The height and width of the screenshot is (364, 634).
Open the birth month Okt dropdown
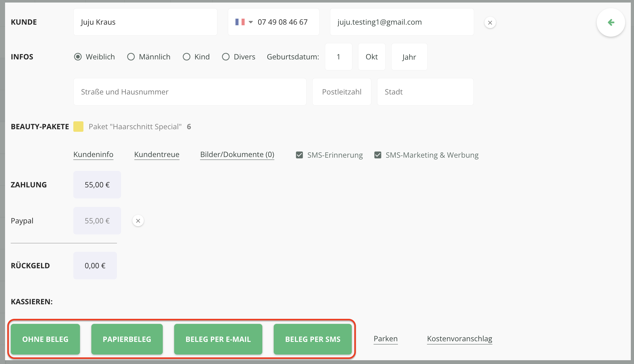371,57
